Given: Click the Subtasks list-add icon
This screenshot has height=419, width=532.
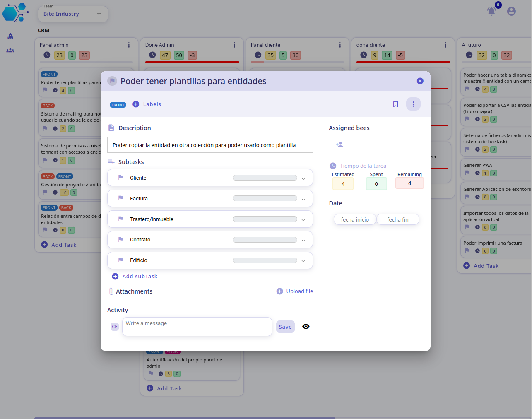Looking at the screenshot, I should [x=111, y=162].
